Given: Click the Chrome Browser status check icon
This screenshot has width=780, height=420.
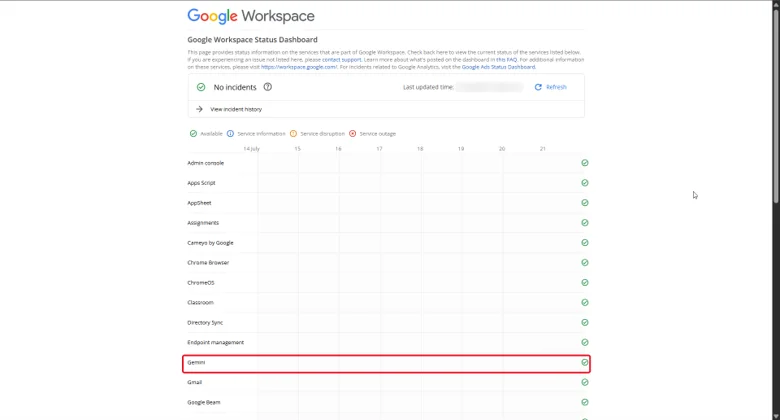Looking at the screenshot, I should click(585, 262).
